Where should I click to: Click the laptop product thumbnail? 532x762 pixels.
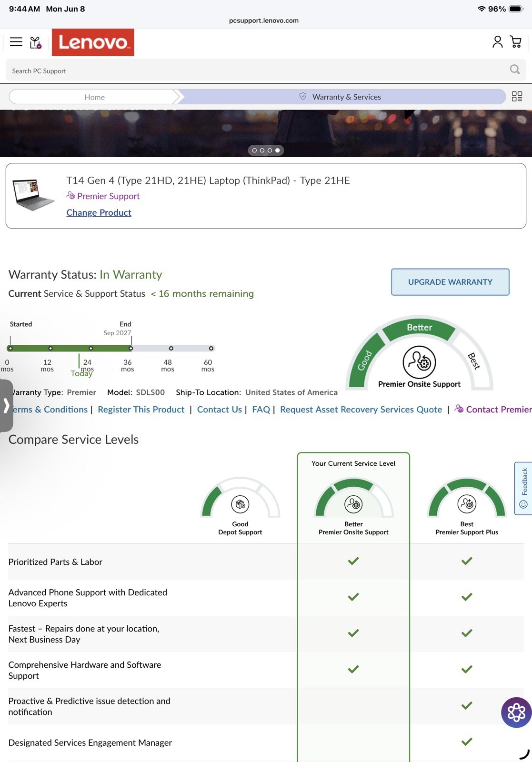32,194
